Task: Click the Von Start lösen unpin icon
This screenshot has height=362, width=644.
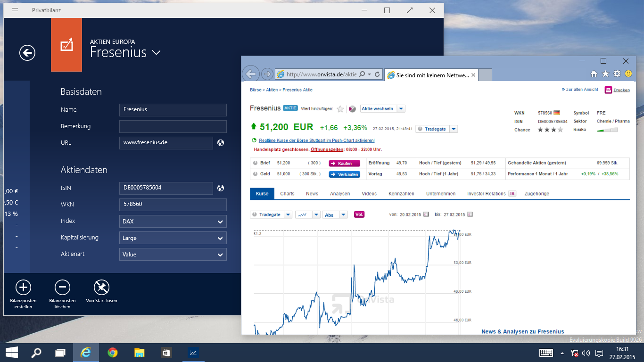Action: tap(101, 287)
